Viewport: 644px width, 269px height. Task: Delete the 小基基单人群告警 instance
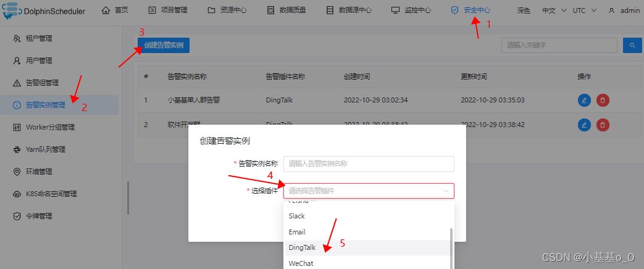[603, 100]
